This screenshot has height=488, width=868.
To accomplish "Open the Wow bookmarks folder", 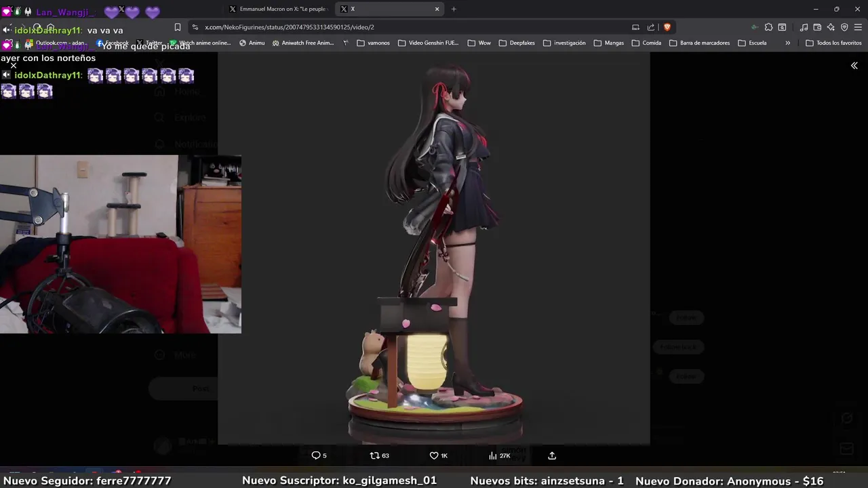I will click(x=479, y=43).
